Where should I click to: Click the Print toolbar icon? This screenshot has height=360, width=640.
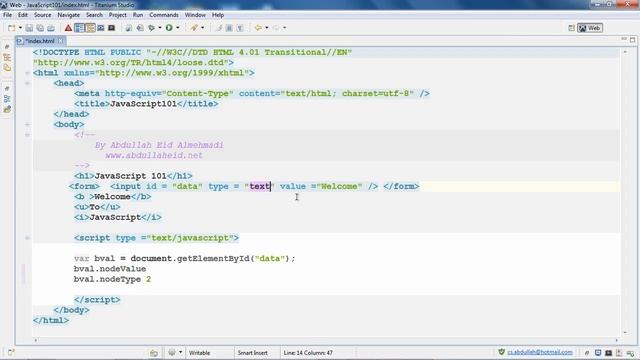click(51, 28)
